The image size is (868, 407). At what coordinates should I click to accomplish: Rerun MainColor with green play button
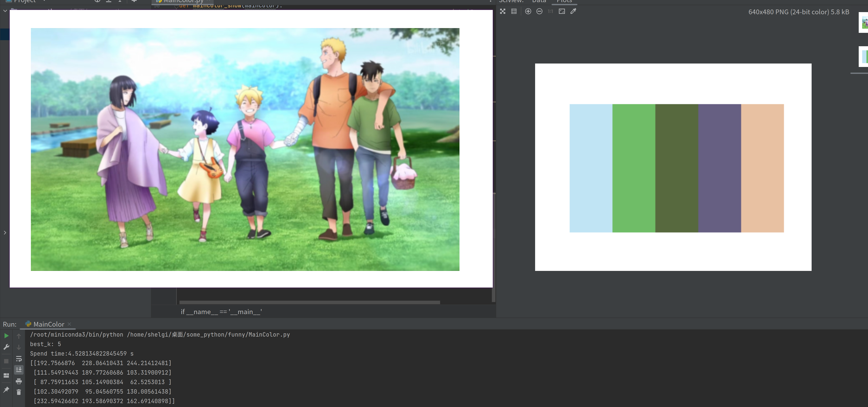(x=6, y=335)
